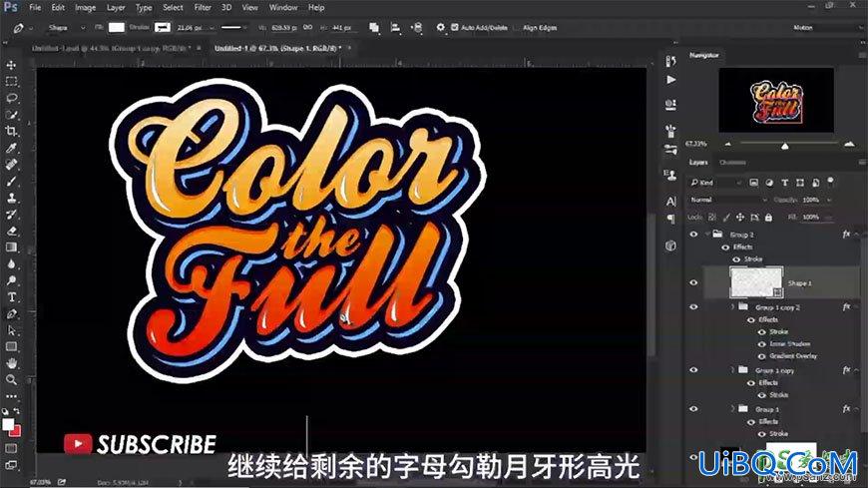
Task: Click the lock all padlock icon
Action: 768,218
